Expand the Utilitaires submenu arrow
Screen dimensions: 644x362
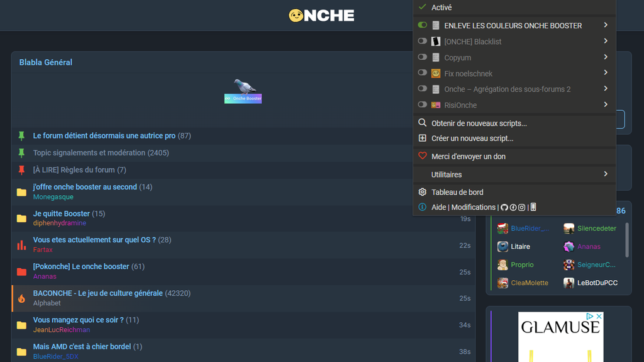coord(606,174)
